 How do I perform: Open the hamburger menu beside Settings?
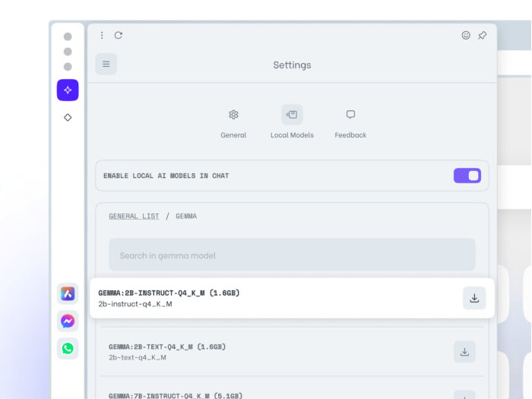click(x=106, y=64)
